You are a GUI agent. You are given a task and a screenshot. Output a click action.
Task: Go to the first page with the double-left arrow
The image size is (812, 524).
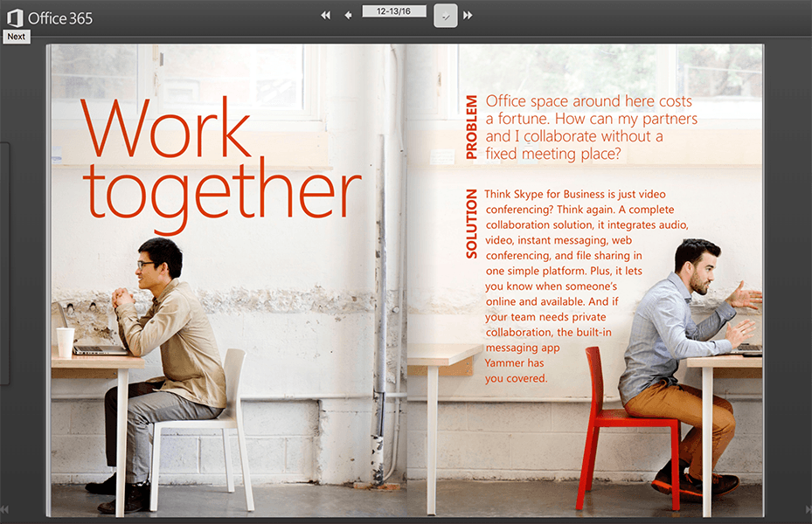[326, 15]
